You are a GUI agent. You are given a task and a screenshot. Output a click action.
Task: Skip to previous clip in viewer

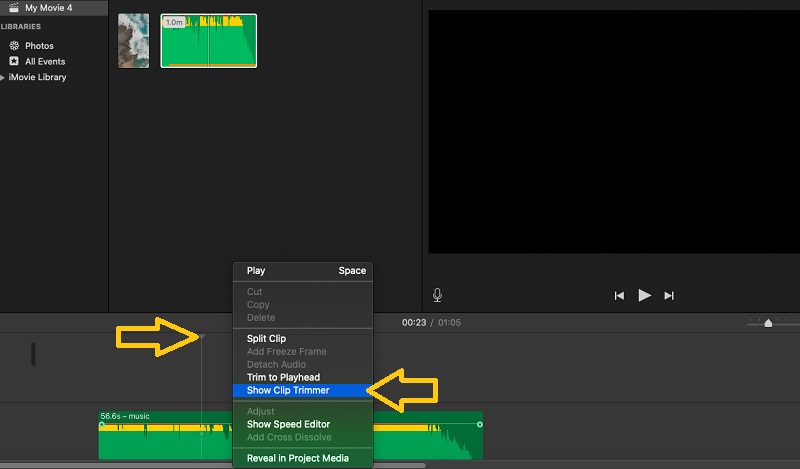point(619,295)
